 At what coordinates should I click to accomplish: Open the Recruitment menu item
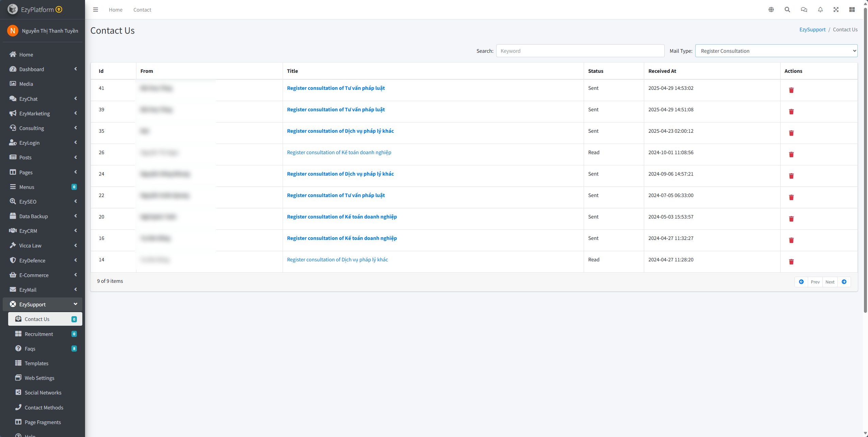[x=39, y=334]
